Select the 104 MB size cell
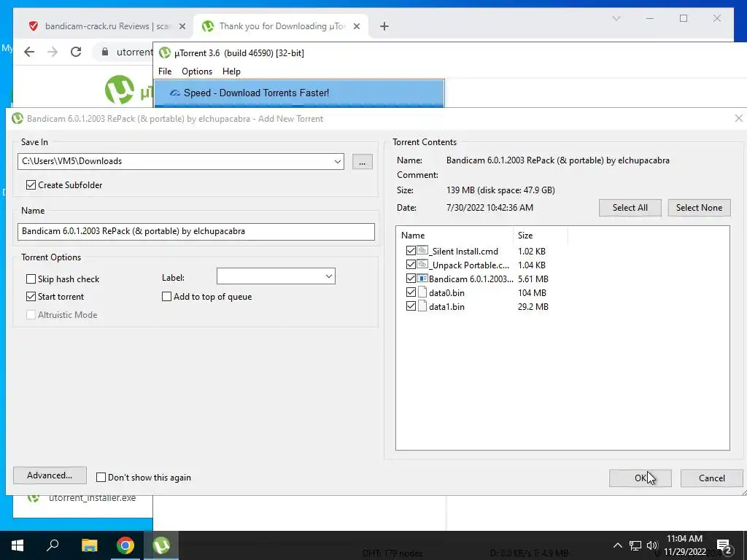747x560 pixels. [x=532, y=293]
